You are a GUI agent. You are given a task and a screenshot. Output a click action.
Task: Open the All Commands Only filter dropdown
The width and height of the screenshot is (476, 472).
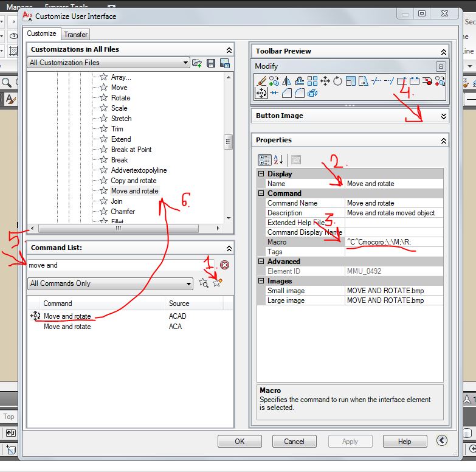pos(110,283)
